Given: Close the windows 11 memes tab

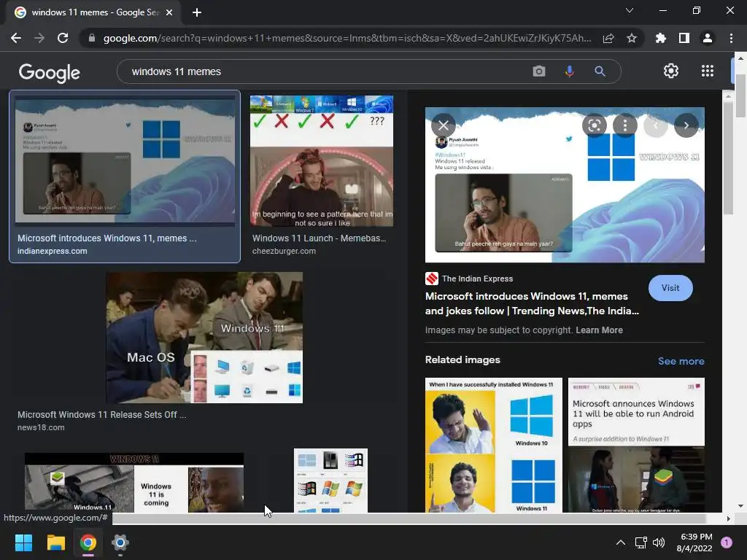Looking at the screenshot, I should tap(169, 12).
